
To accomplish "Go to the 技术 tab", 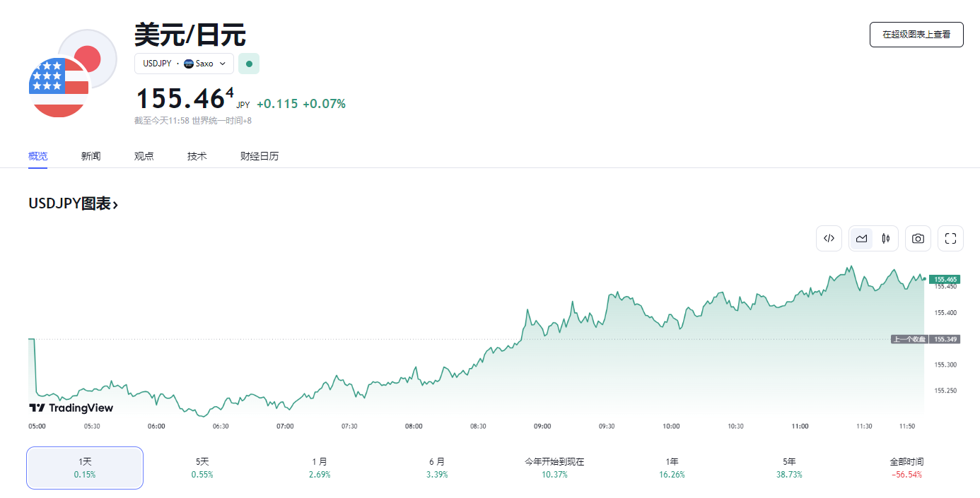I will pyautogui.click(x=197, y=156).
